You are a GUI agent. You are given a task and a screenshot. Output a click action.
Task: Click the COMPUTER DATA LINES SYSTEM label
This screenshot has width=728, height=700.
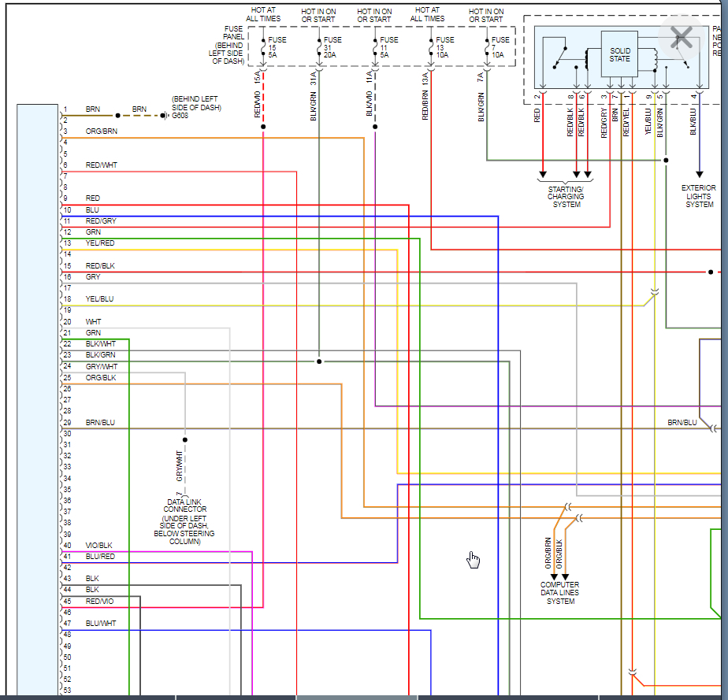tap(560, 593)
